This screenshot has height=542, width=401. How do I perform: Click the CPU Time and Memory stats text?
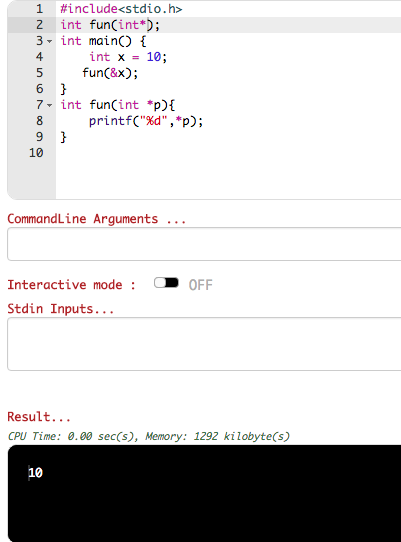tap(149, 436)
